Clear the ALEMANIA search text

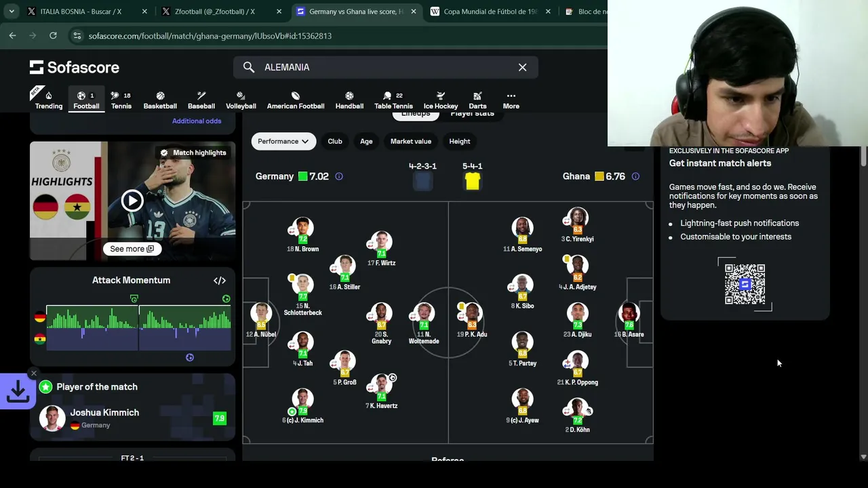click(522, 67)
